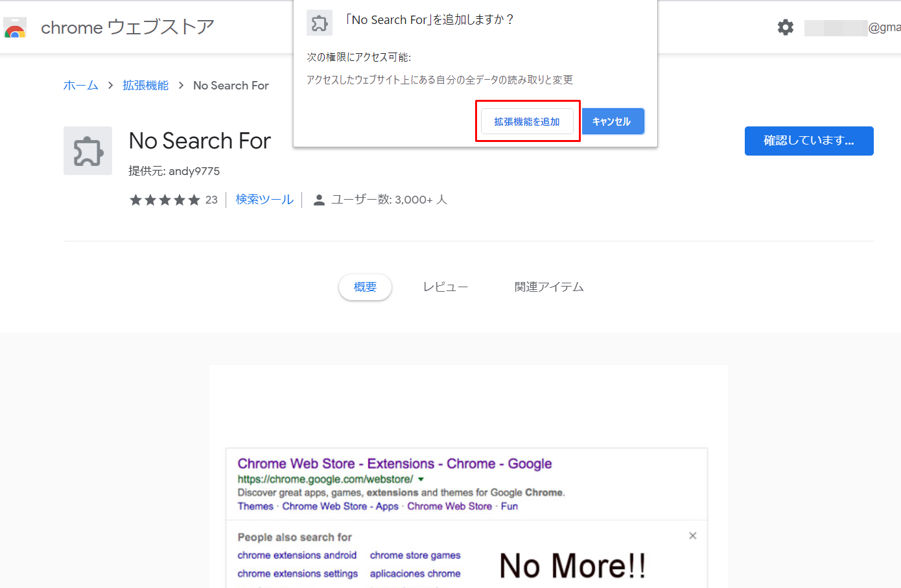Click the five-star rating icons
Viewport: 901px width, 588px height.
[165, 200]
